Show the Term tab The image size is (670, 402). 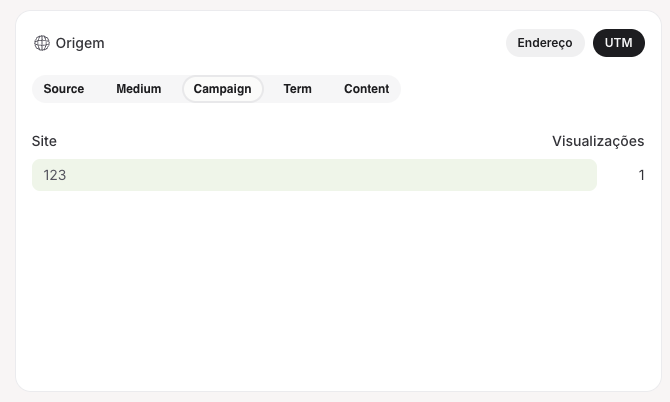(297, 89)
